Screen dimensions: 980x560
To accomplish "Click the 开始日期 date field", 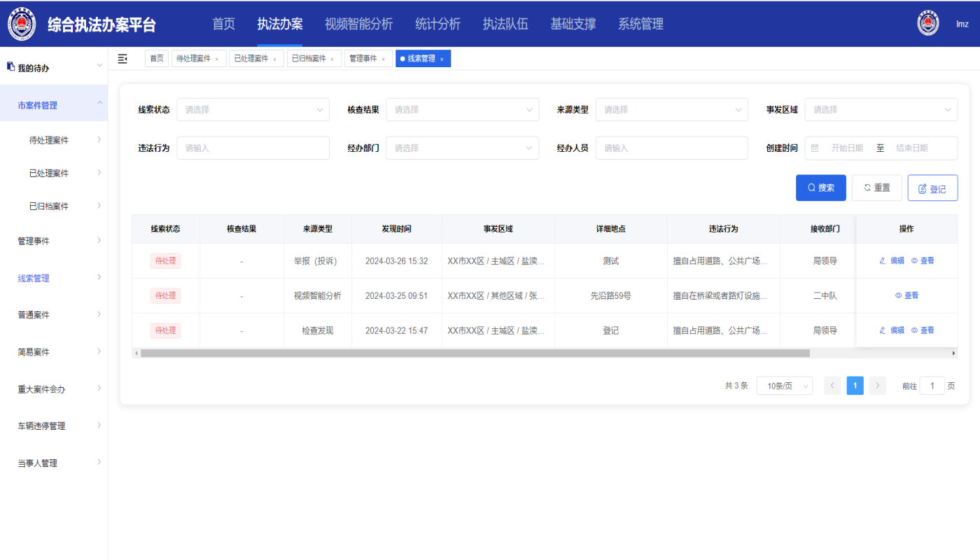I will (847, 148).
